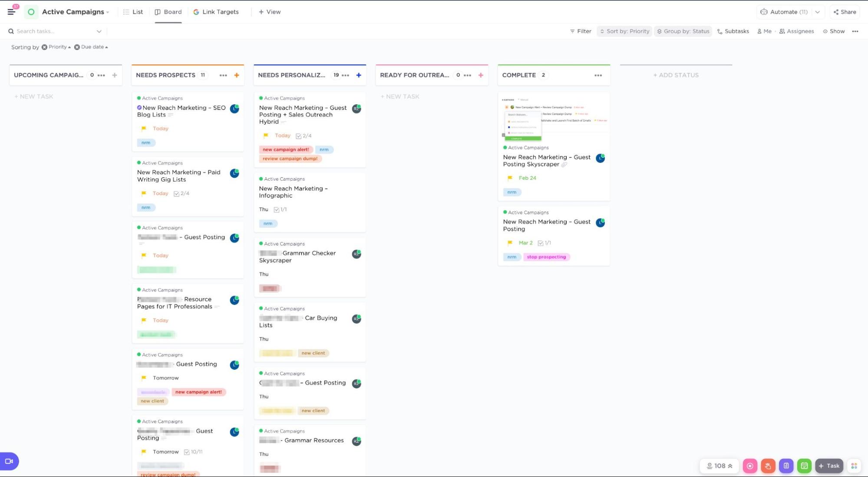The height and width of the screenshot is (477, 868).
Task: Open the purple notepad icon
Action: pyautogui.click(x=786, y=466)
